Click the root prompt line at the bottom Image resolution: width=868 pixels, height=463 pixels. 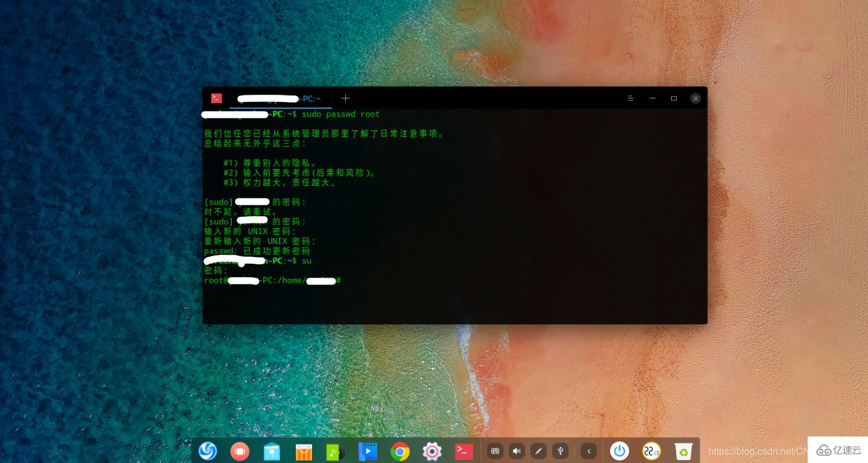point(273,281)
